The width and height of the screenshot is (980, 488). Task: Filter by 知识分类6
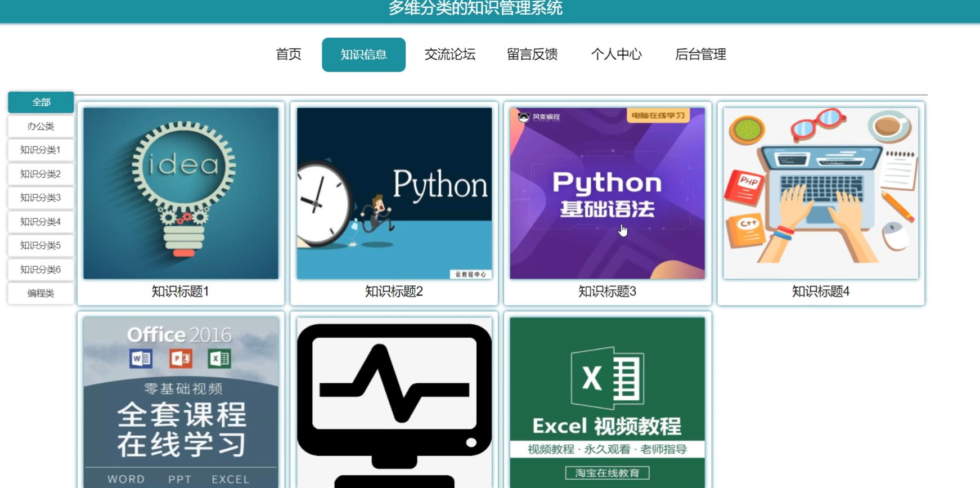41,270
